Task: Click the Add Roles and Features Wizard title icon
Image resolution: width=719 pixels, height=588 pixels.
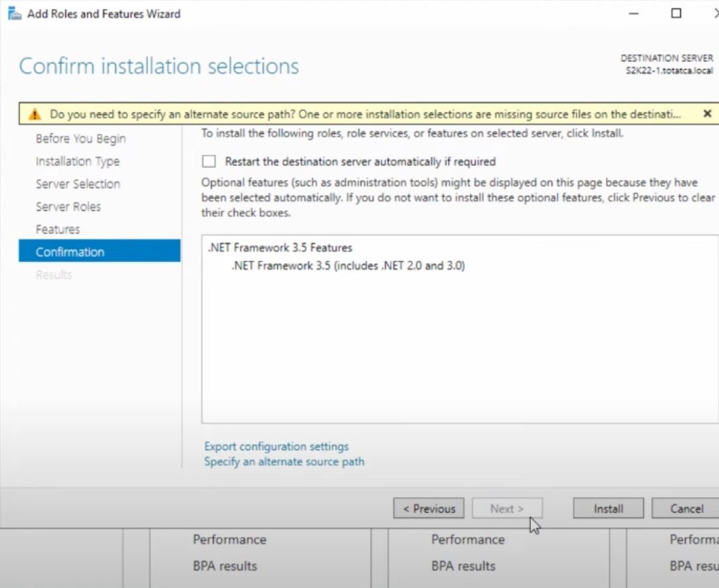Action: [x=13, y=14]
